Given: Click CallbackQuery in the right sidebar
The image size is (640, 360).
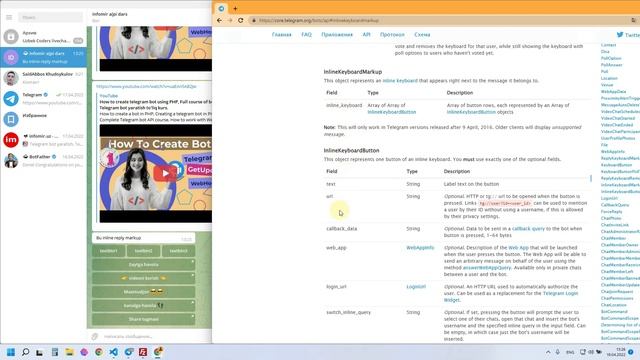Looking at the screenshot, I should 615,205.
